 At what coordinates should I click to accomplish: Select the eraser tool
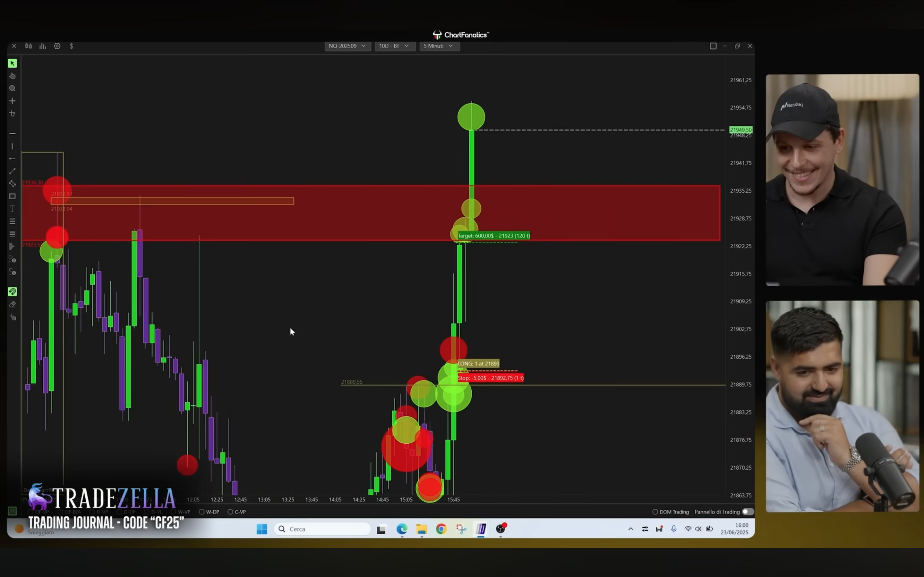(12, 305)
